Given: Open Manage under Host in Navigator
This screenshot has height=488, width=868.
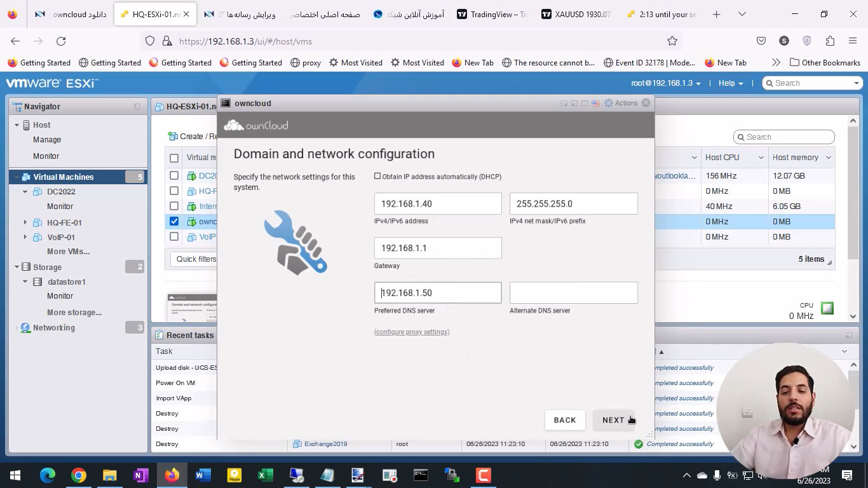Looking at the screenshot, I should [47, 140].
